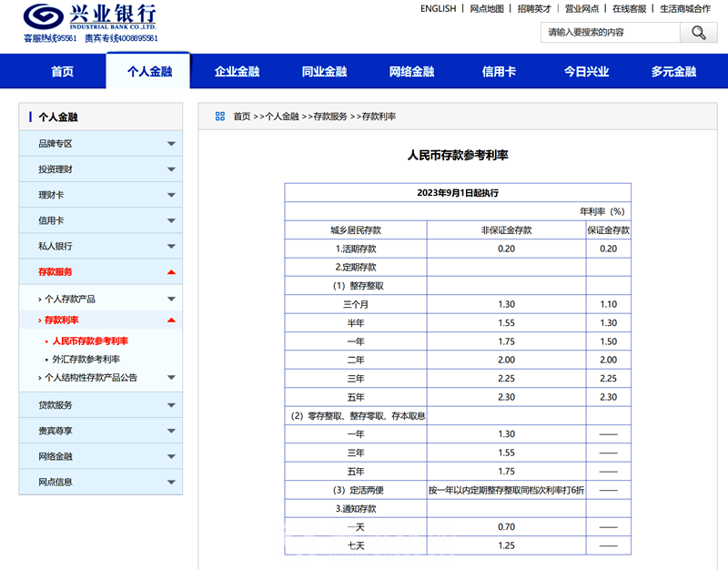Open the 外汇存款参考利率 link

(x=86, y=359)
